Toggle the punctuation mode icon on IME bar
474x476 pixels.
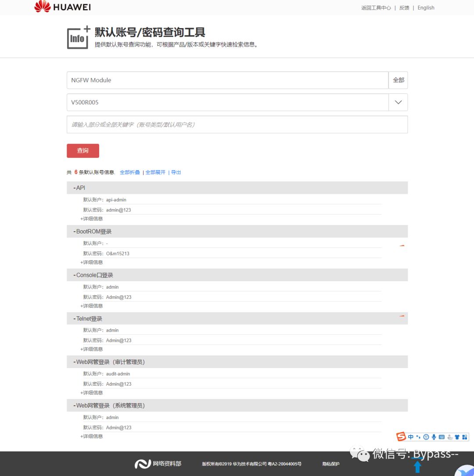418,437
